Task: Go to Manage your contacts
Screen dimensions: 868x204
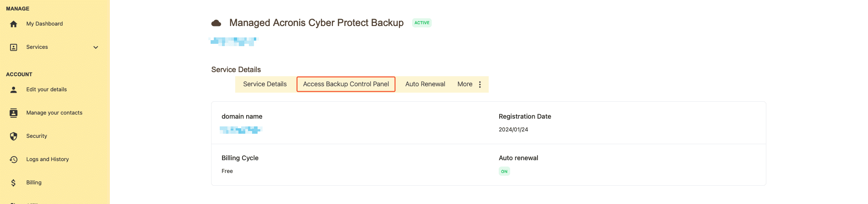Action: click(54, 113)
